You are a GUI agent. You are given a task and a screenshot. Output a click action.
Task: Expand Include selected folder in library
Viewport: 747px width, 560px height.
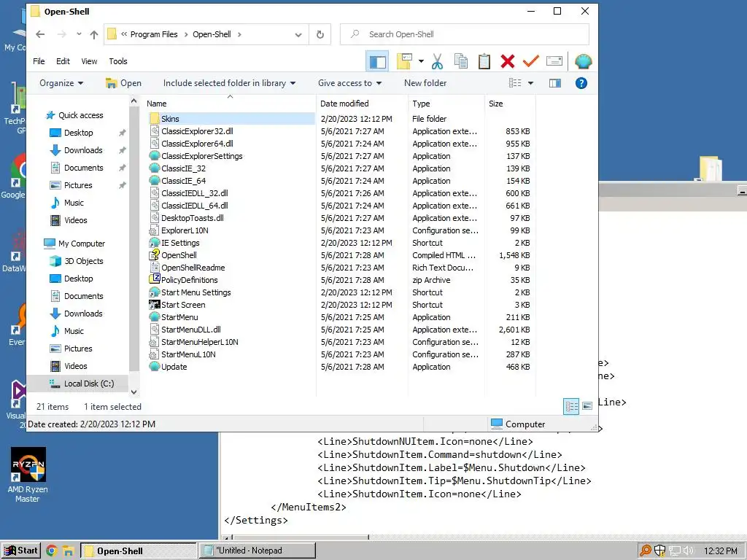(x=229, y=83)
